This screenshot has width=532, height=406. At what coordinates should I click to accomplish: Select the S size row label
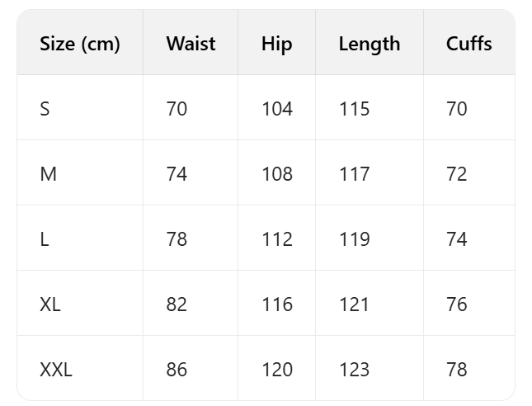[45, 108]
